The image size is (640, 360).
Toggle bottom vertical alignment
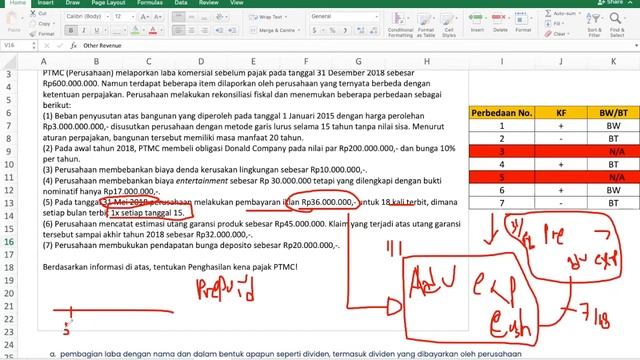click(x=204, y=17)
